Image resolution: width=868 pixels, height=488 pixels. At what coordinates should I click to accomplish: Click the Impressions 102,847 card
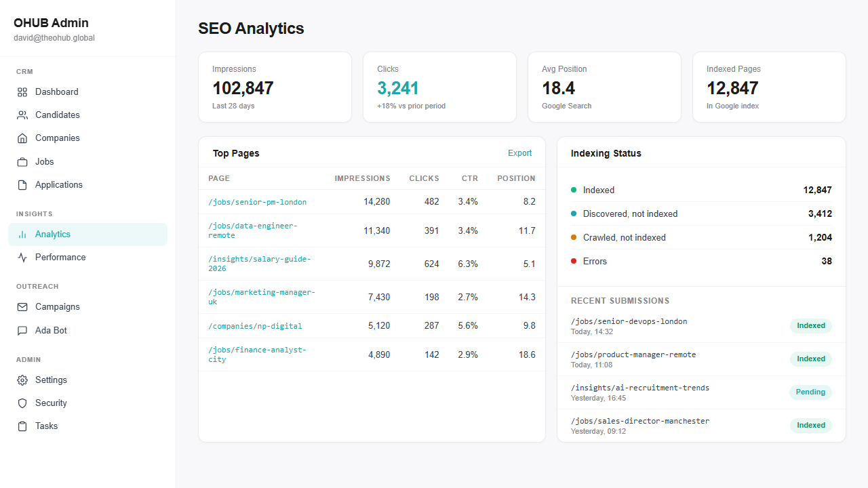[275, 87]
